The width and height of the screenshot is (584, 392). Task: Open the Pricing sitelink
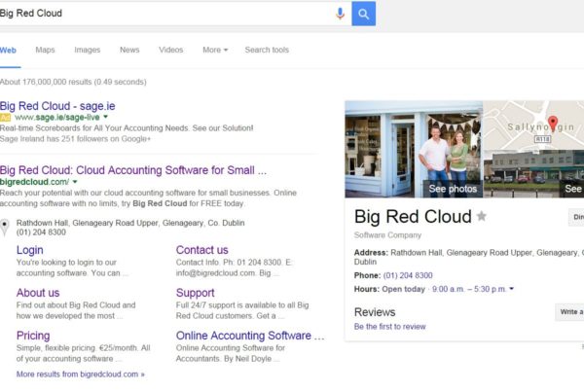pos(33,336)
